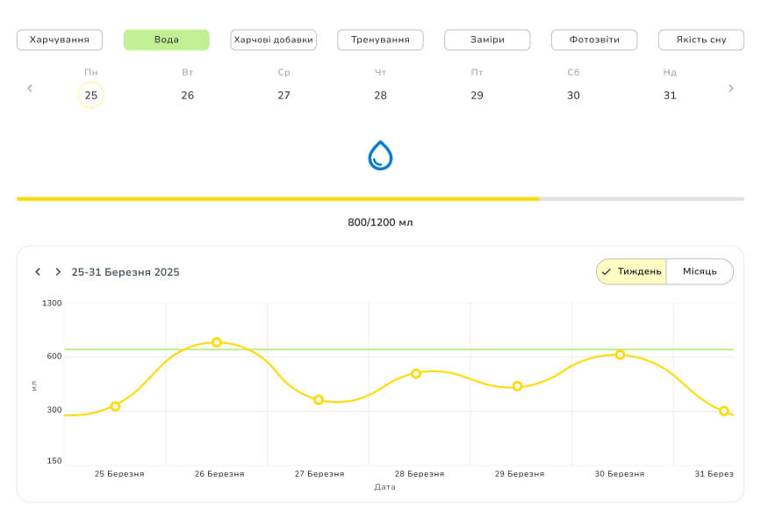Go to next week in date strip
The width and height of the screenshot is (761, 532).
tap(731, 88)
